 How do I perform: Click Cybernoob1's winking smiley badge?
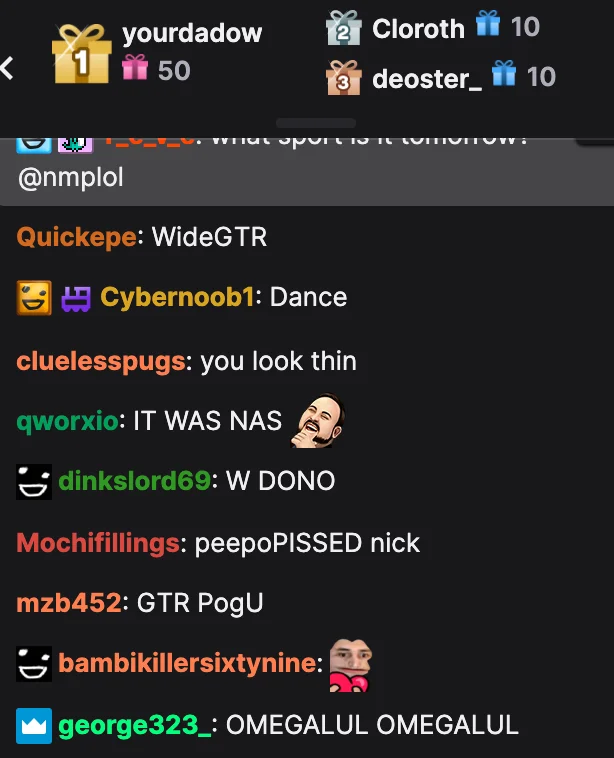tap(34, 298)
